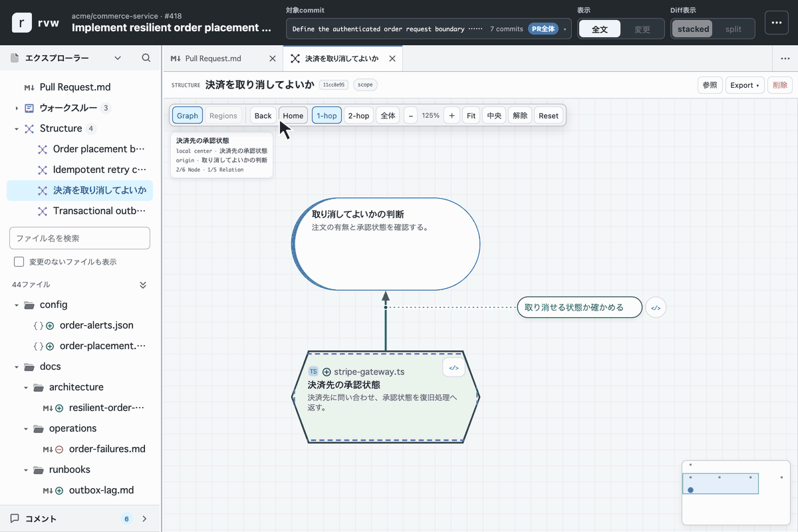This screenshot has height=532, width=798.
Task: Collapse the operations folder
Action: pyautogui.click(x=26, y=428)
